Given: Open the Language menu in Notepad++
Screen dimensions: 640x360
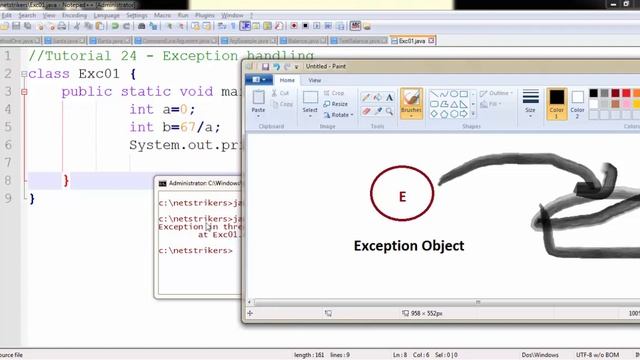Looking at the screenshot, I should pos(107,16).
